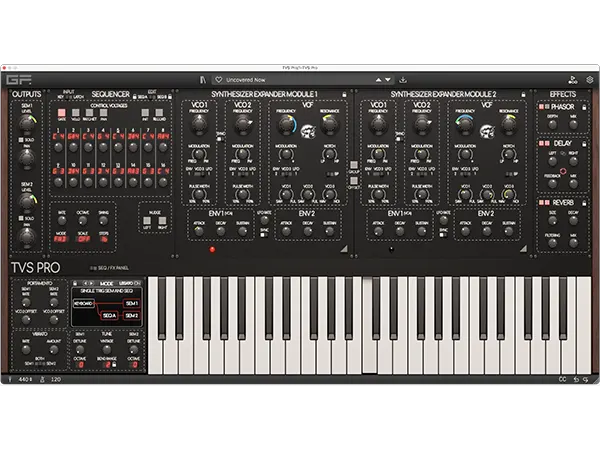Screen dimensions: 600x450
Task: Click the Module 1 VCF Frequency knob
Action: (x=286, y=125)
